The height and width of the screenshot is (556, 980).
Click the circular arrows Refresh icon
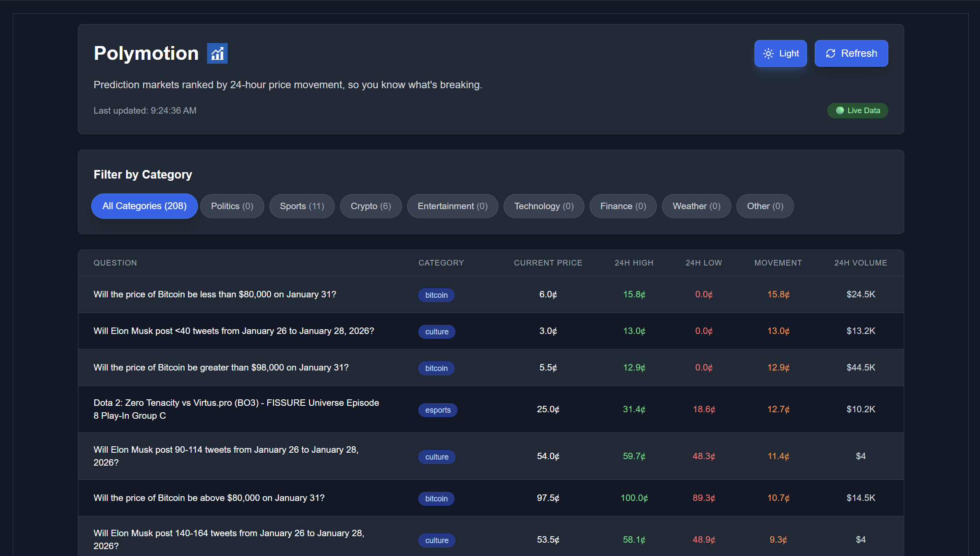(x=830, y=53)
